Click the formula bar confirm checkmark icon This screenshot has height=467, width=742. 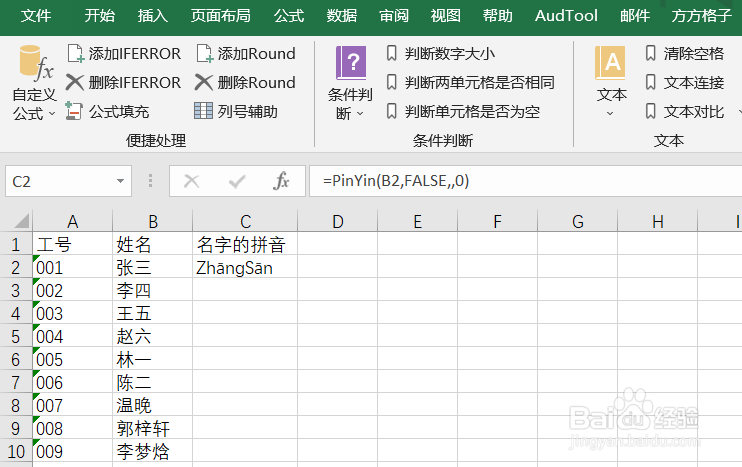pos(237,181)
